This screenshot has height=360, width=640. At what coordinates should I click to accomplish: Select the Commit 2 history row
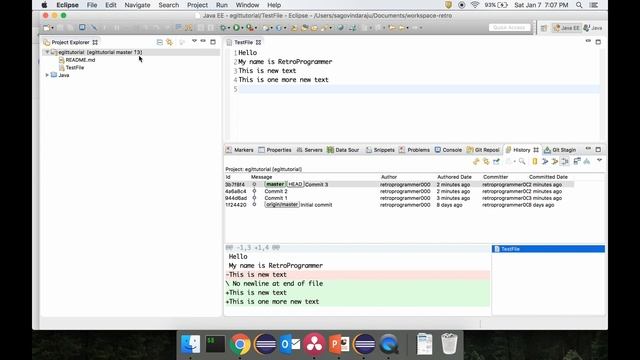(399, 191)
